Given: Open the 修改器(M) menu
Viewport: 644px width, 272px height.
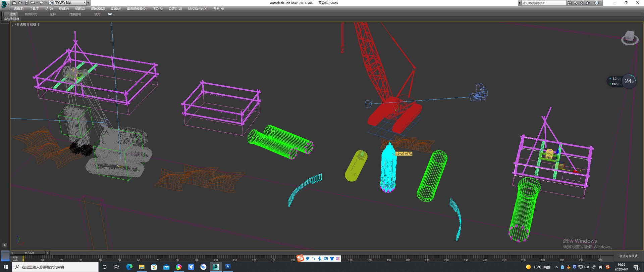Looking at the screenshot, I should 98,9.
